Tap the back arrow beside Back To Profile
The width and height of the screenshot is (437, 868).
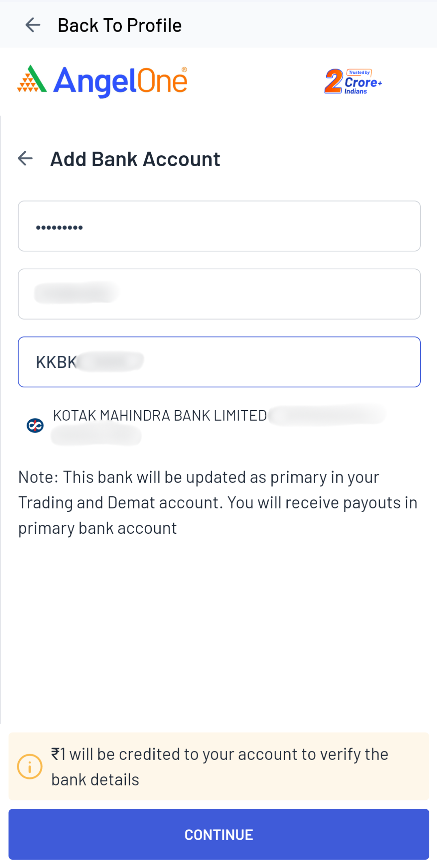click(33, 25)
